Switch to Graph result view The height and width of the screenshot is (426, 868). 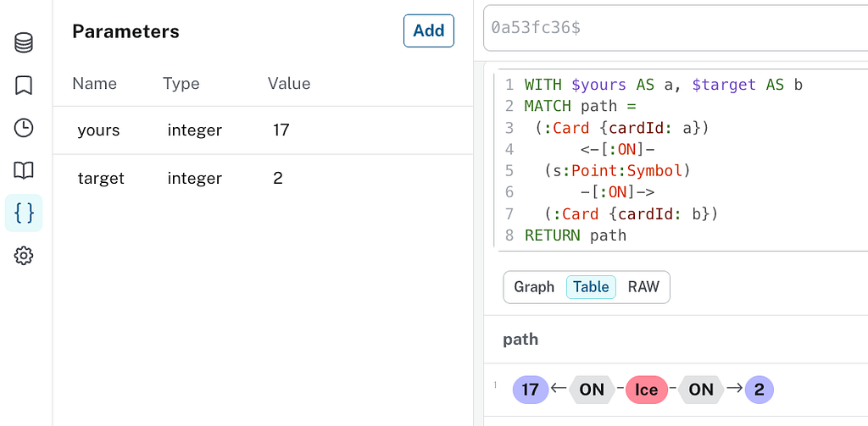pos(534,287)
